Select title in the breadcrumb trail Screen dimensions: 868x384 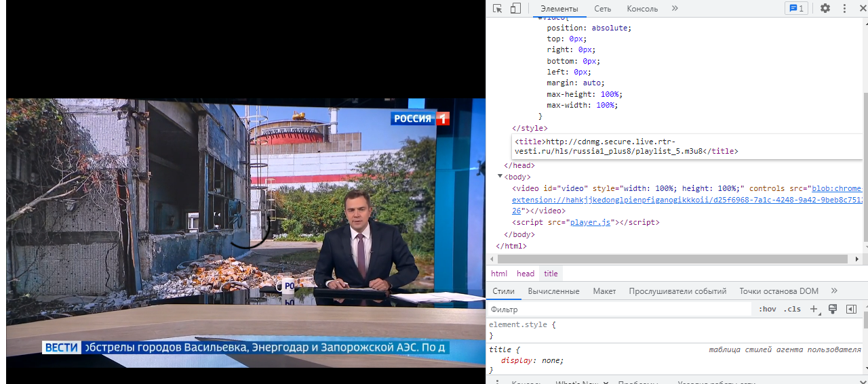[551, 274]
